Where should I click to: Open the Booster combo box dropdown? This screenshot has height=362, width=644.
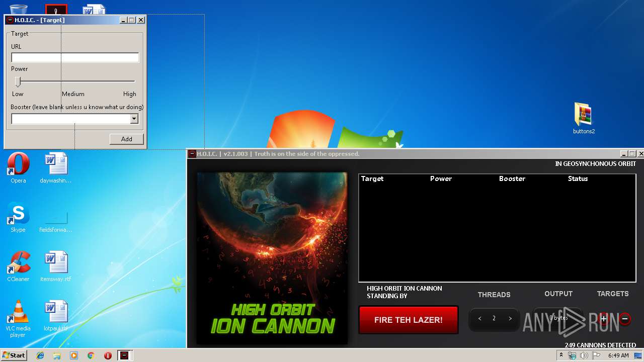pyautogui.click(x=134, y=119)
